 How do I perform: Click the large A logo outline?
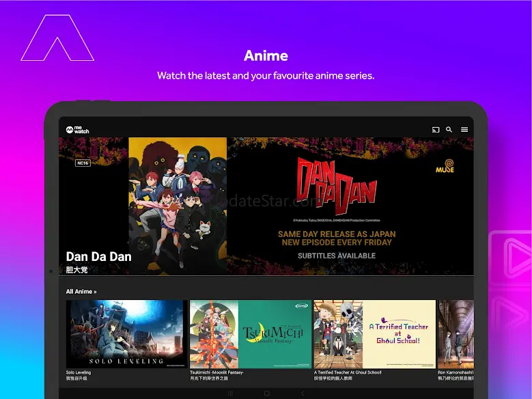(57, 38)
